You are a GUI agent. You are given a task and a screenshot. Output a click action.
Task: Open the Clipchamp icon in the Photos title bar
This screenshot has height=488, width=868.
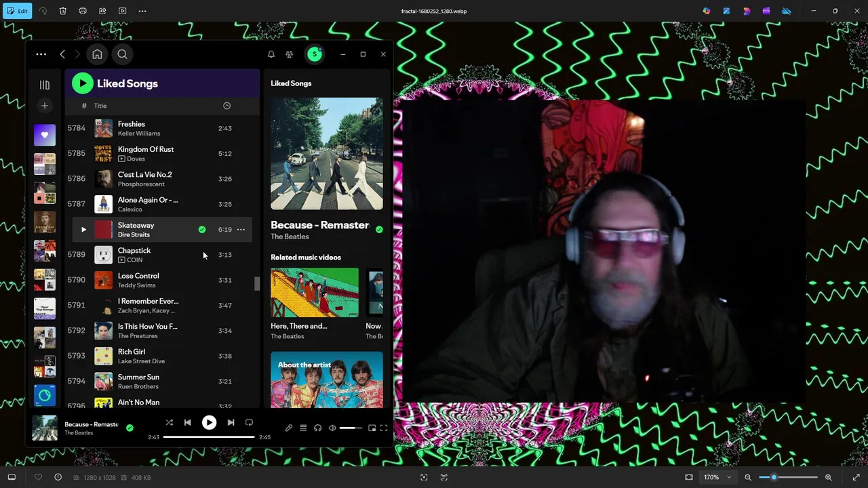coord(766,11)
